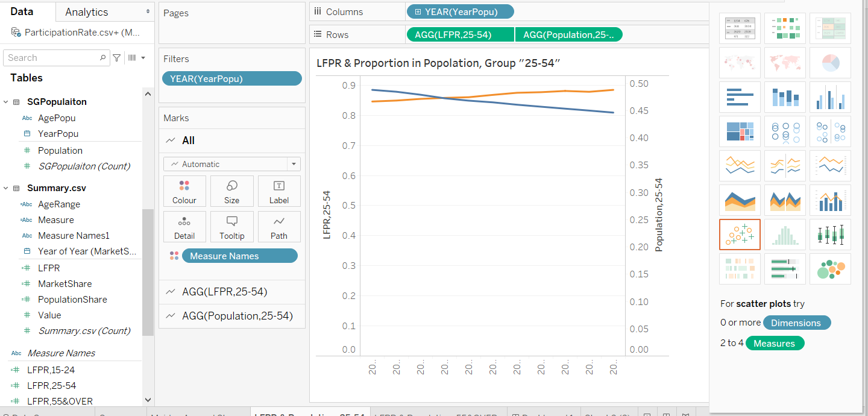The image size is (868, 416).
Task: Pick the dual combination chart type
Action: [x=830, y=200]
